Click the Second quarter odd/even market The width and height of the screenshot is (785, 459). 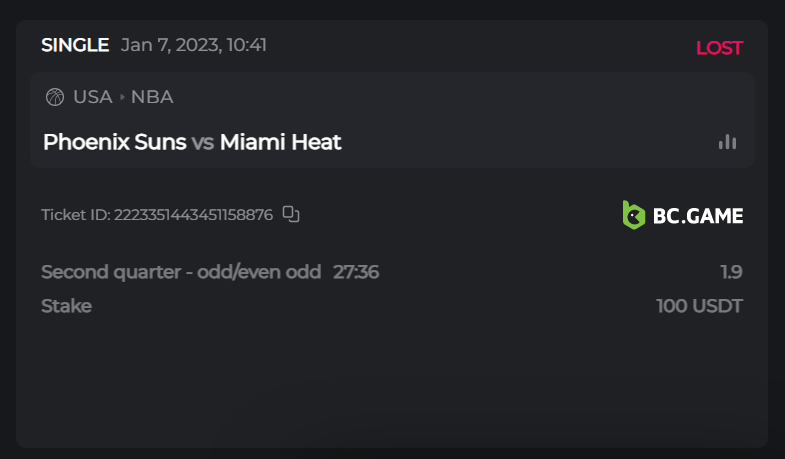(x=181, y=272)
